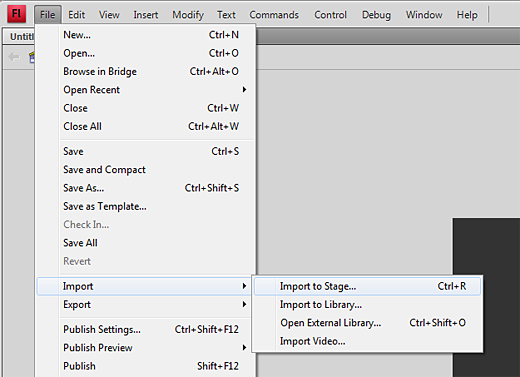The height and width of the screenshot is (377, 520).
Task: Close the open File menu
Action: click(48, 15)
